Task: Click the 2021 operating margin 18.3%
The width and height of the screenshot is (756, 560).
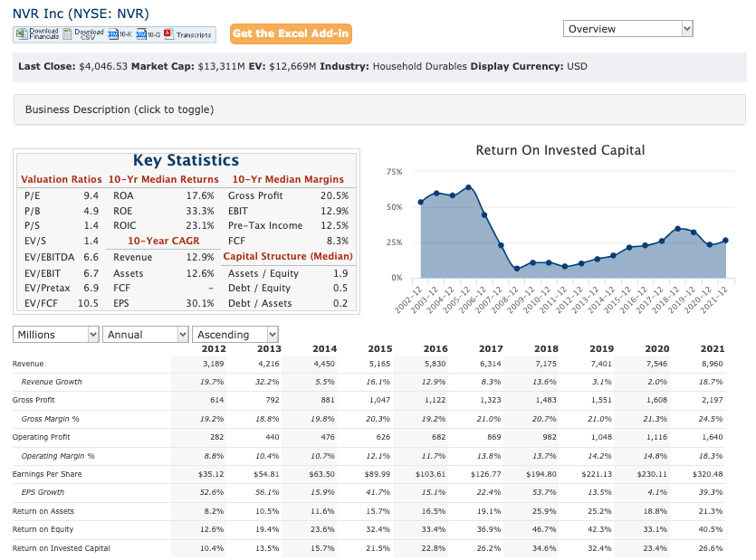Action: point(711,456)
